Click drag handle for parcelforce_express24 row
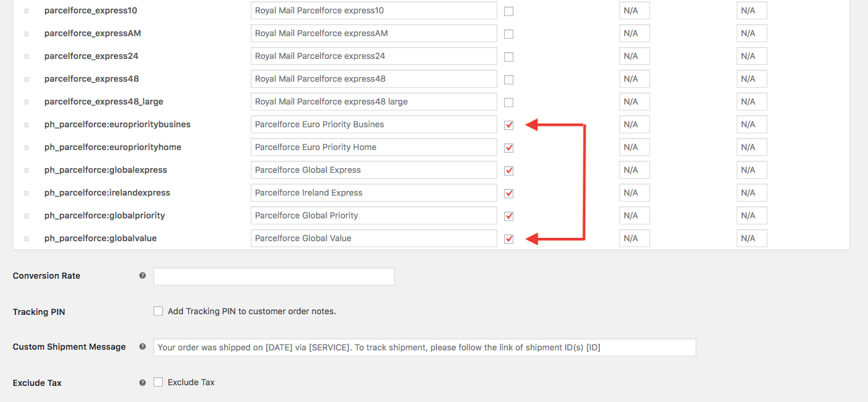This screenshot has height=402, width=868. (27, 57)
